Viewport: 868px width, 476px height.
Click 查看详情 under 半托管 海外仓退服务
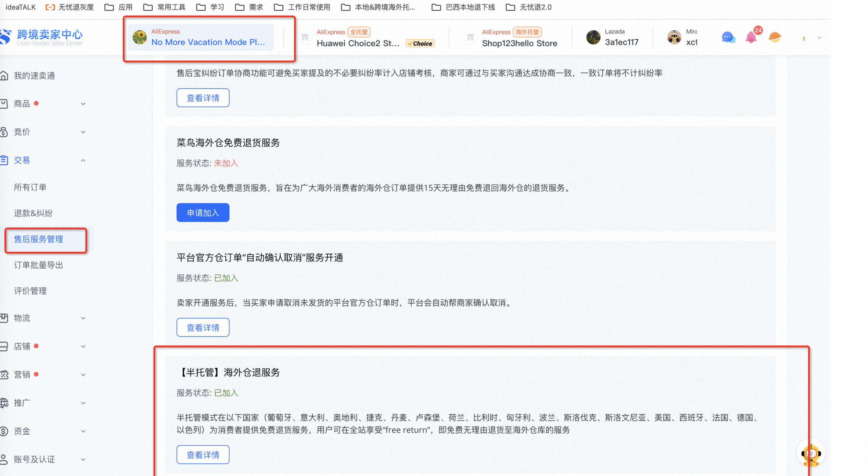click(x=203, y=455)
